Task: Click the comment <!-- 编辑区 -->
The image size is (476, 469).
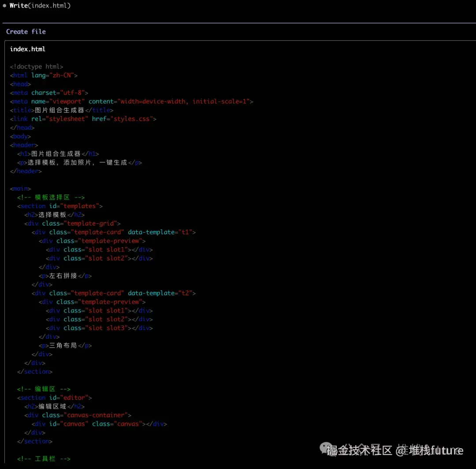Action: coord(44,389)
